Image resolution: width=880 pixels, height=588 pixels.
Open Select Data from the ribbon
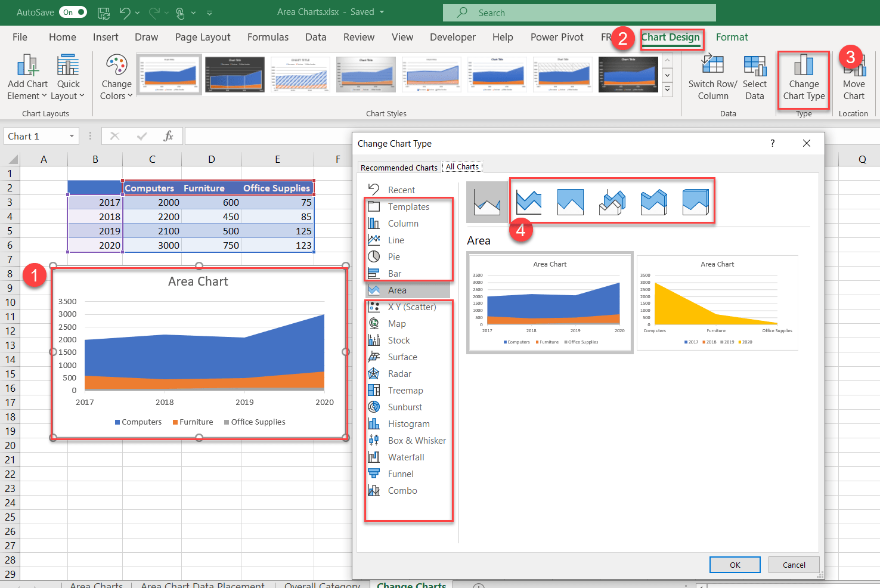coord(754,76)
